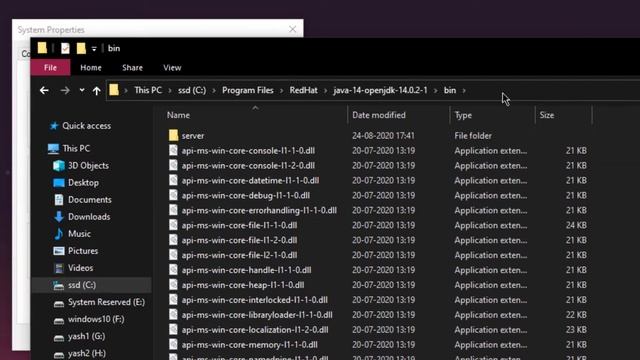640x360 pixels.
Task: Select bin in the address breadcrumb
Action: tap(450, 90)
